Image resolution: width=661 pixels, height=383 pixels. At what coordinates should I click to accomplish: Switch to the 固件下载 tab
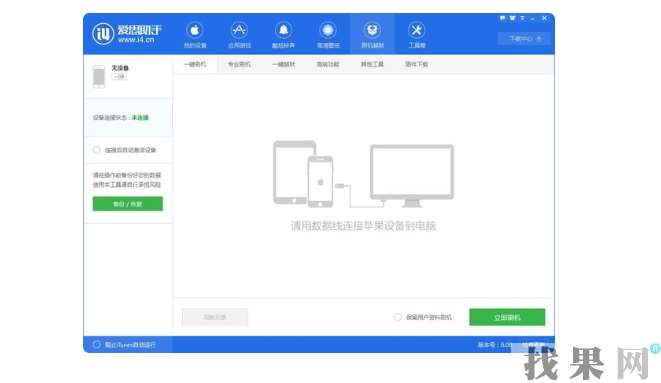pyautogui.click(x=416, y=64)
